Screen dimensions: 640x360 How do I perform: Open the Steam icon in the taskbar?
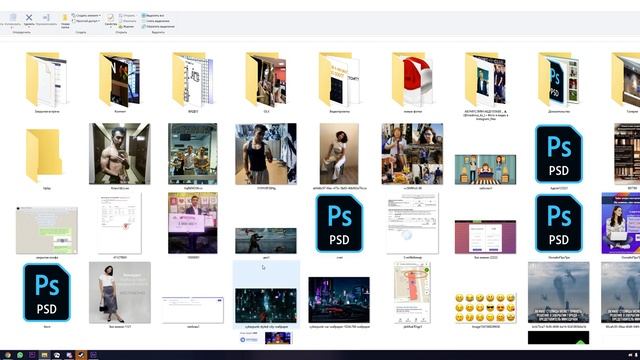click(x=81, y=355)
